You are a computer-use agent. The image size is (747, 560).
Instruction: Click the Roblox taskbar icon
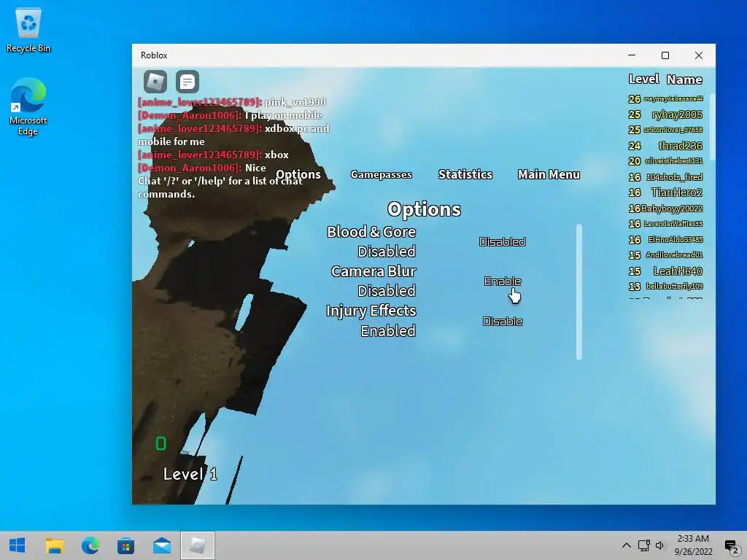click(x=198, y=545)
